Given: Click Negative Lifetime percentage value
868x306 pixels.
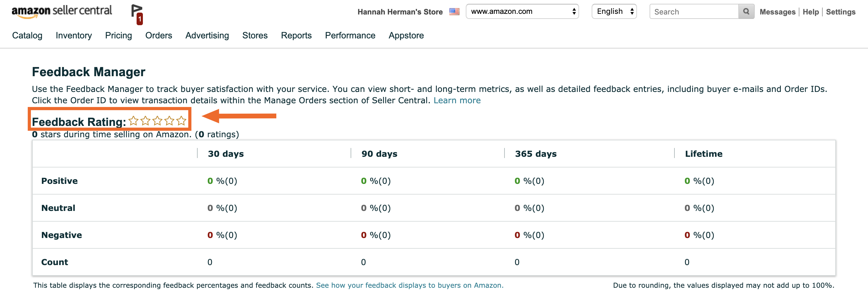Looking at the screenshot, I should click(x=700, y=235).
